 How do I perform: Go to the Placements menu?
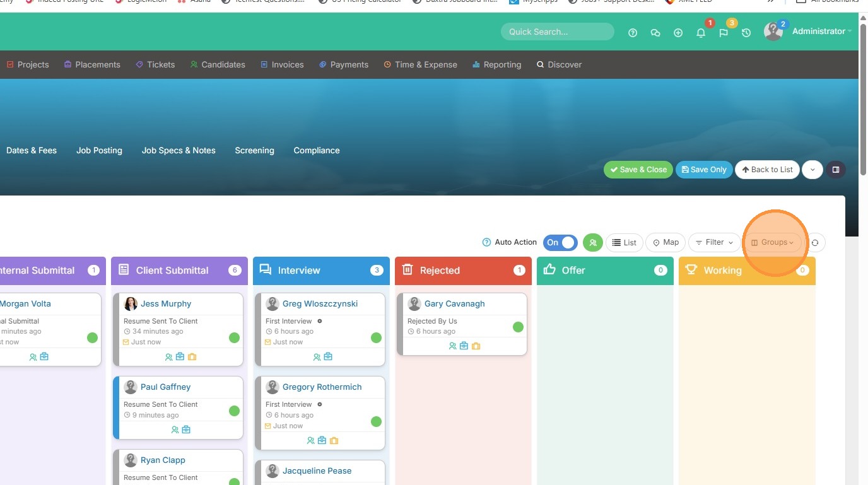click(92, 64)
